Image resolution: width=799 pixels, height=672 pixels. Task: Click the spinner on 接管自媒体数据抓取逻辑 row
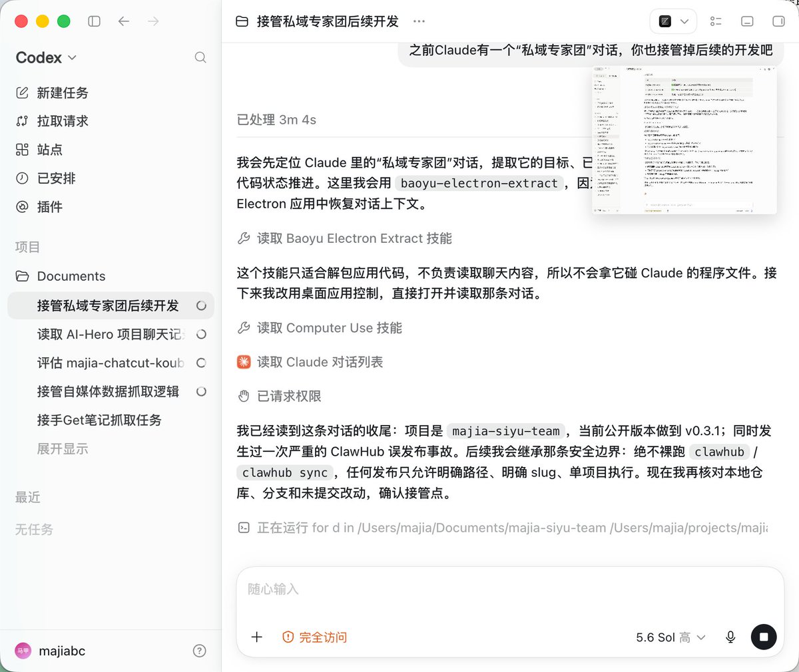pos(201,391)
